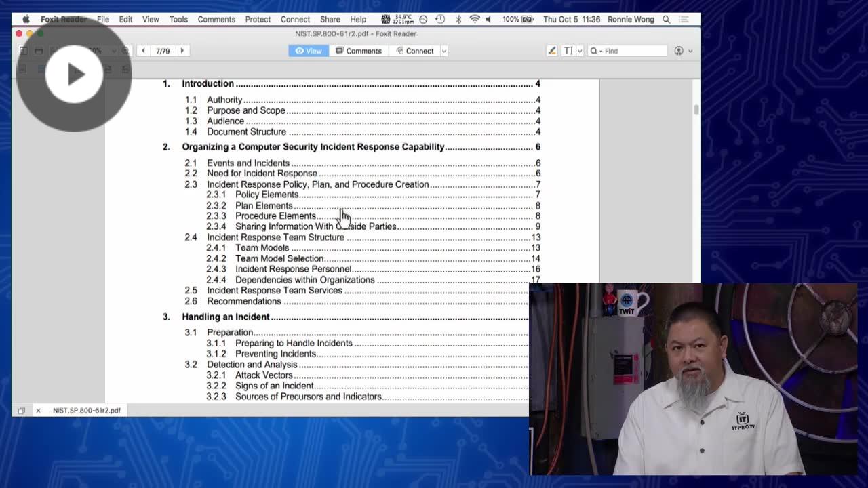
Task: Open search options magnifier dropdown
Action: [x=596, y=51]
